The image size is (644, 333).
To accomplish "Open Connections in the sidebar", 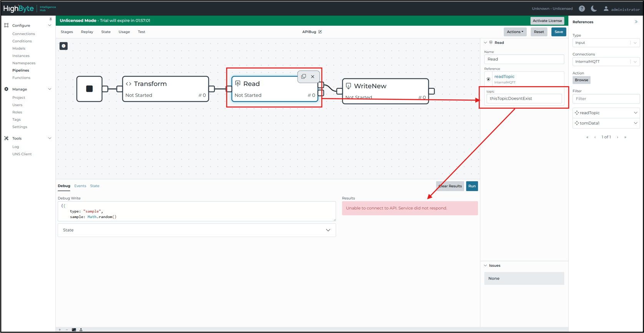I will coord(23,34).
